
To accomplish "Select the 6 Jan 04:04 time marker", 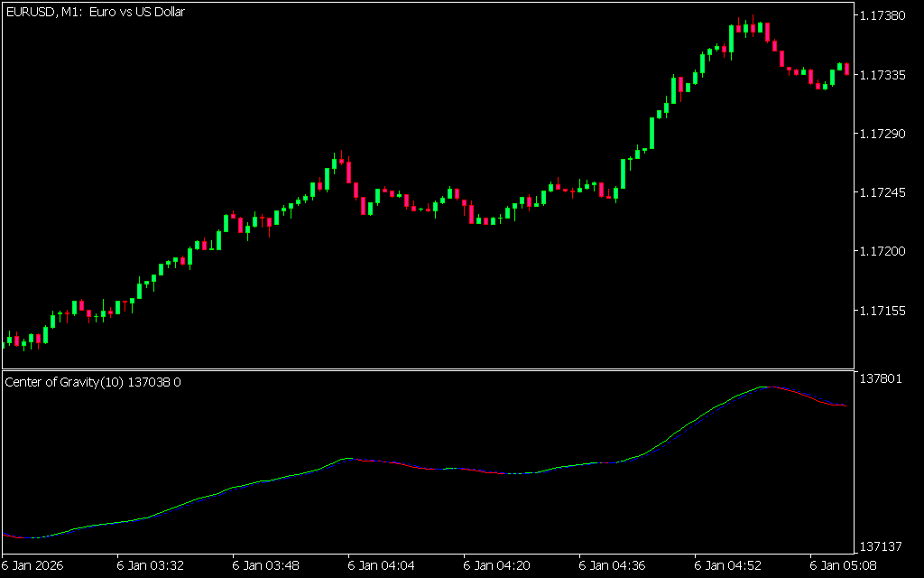I will click(x=382, y=565).
